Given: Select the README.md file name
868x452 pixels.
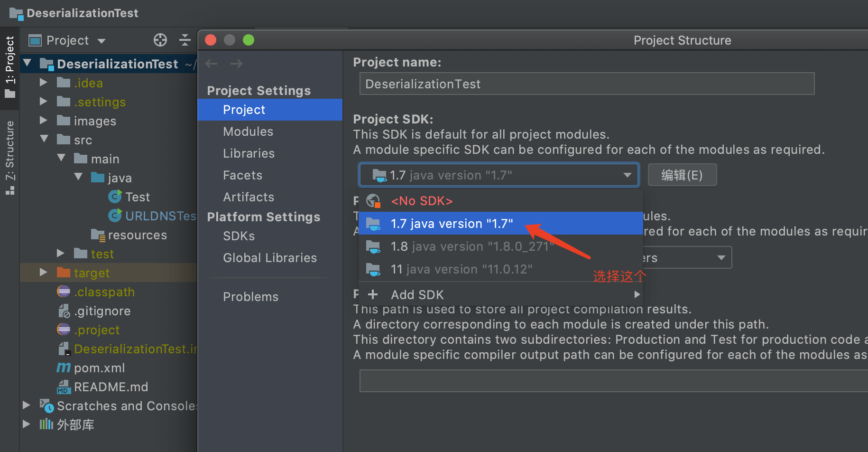Looking at the screenshot, I should 111,387.
